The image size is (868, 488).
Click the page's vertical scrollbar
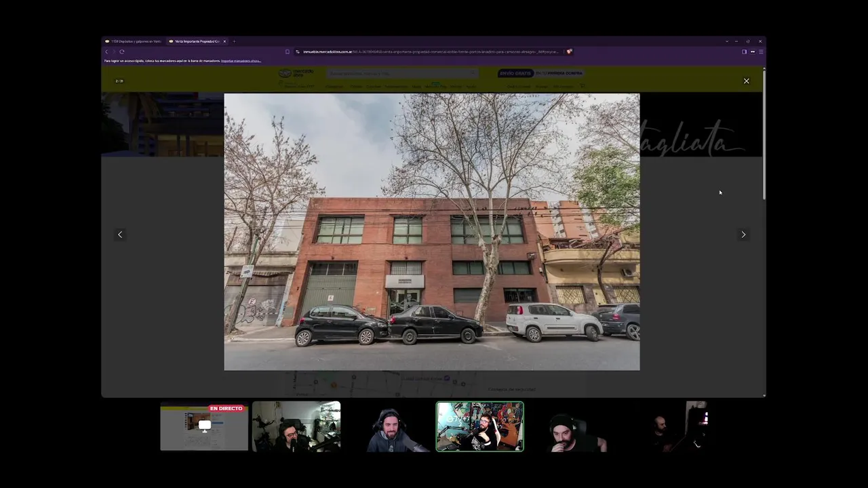pos(764,134)
